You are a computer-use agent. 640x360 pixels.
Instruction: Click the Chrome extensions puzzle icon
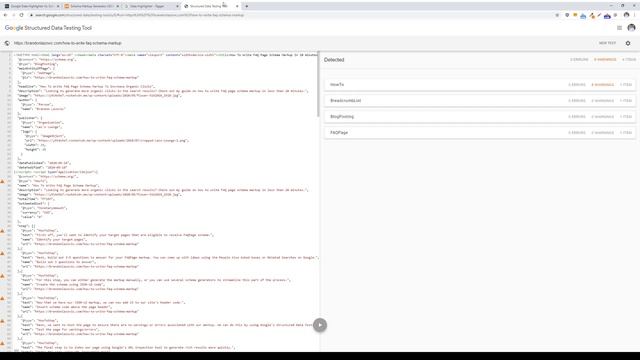(616, 15)
